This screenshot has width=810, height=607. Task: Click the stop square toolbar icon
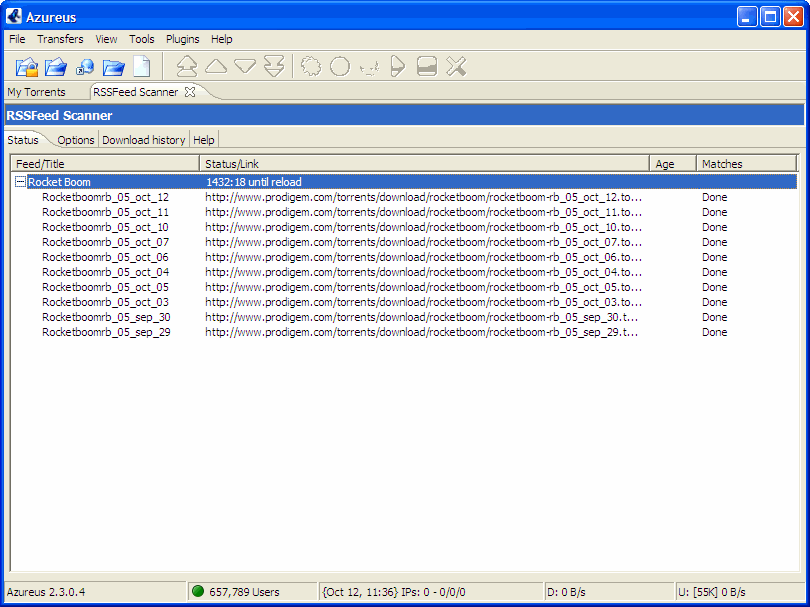pos(427,67)
